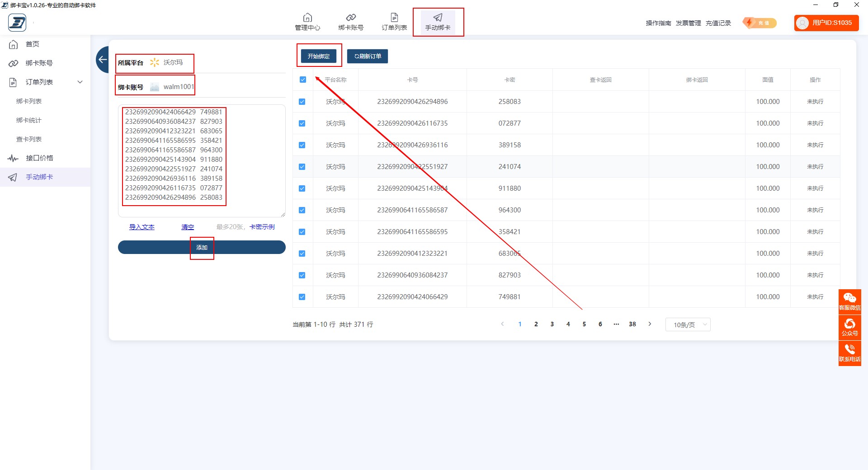Click the 导入文本 link
The image size is (868, 470).
click(142, 227)
